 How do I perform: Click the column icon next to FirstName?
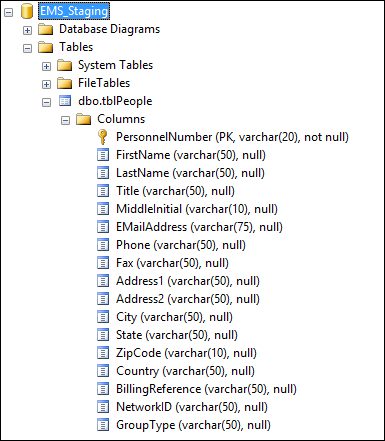(103, 155)
